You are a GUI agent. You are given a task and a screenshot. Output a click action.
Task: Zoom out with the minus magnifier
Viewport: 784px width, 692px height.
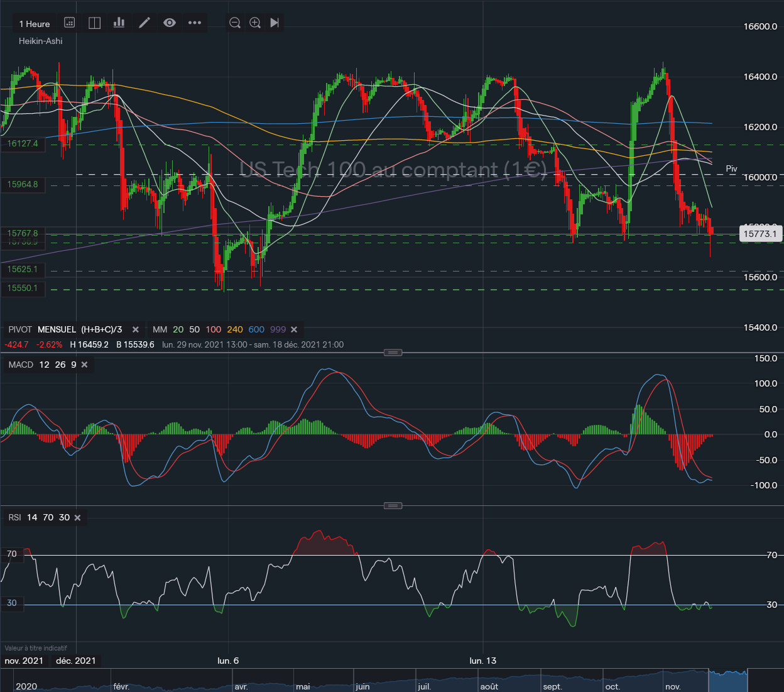235,23
